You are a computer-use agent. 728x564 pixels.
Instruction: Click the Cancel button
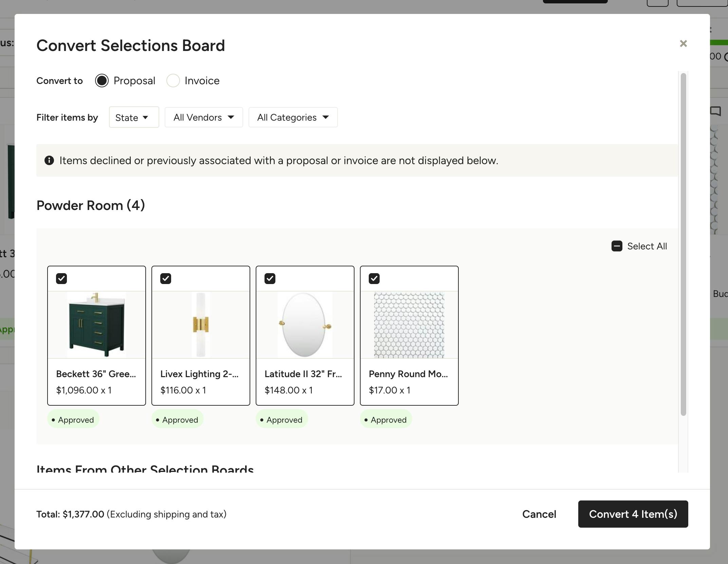coord(539,514)
